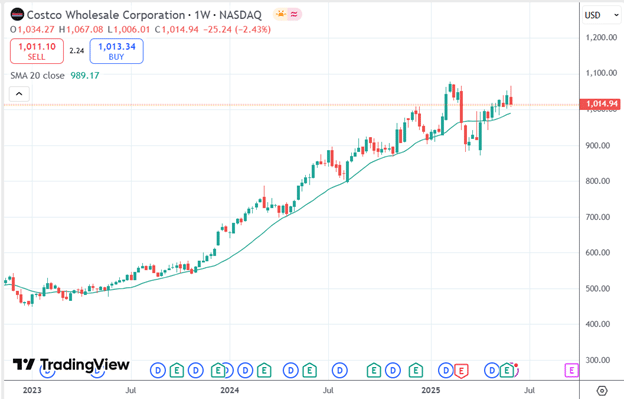Click the 2.24 spread value

click(77, 51)
